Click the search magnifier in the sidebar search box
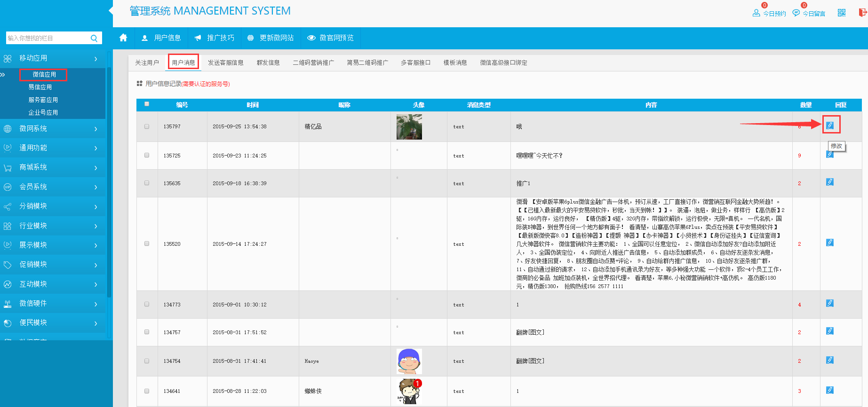 (x=94, y=38)
